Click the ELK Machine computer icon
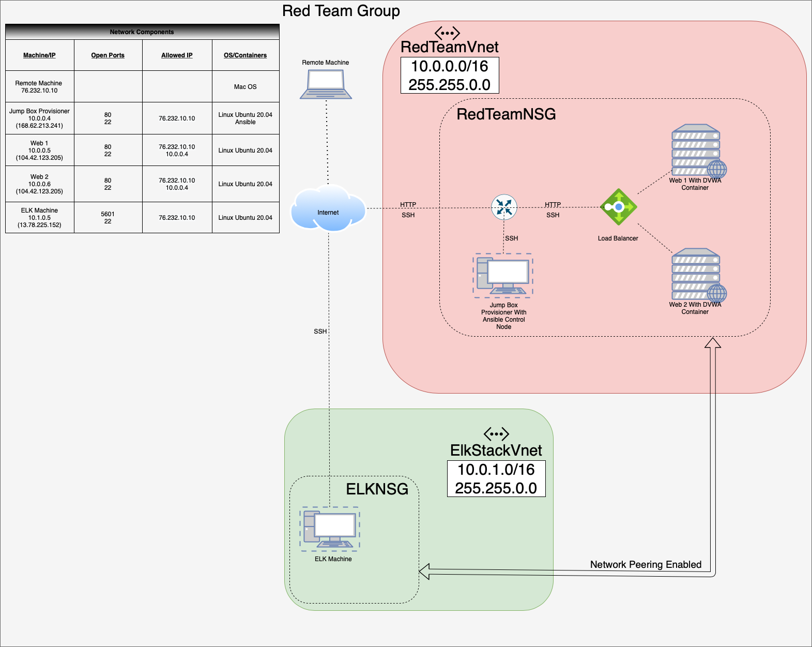Screen dimensions: 812x647 click(330, 529)
